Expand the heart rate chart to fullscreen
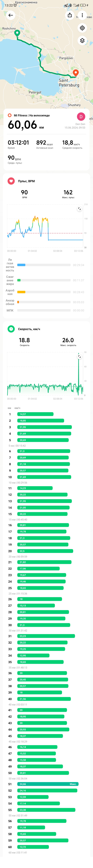The width and height of the screenshot is (93, 868). point(79,209)
